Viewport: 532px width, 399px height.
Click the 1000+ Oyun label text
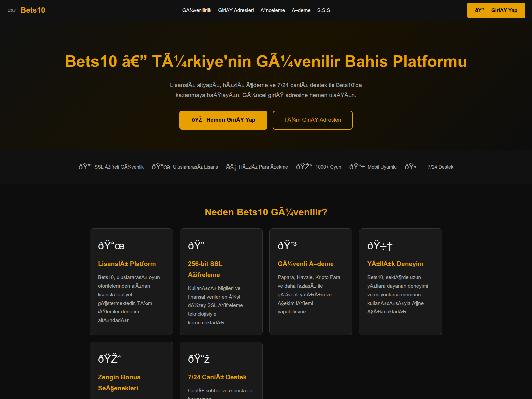point(328,167)
